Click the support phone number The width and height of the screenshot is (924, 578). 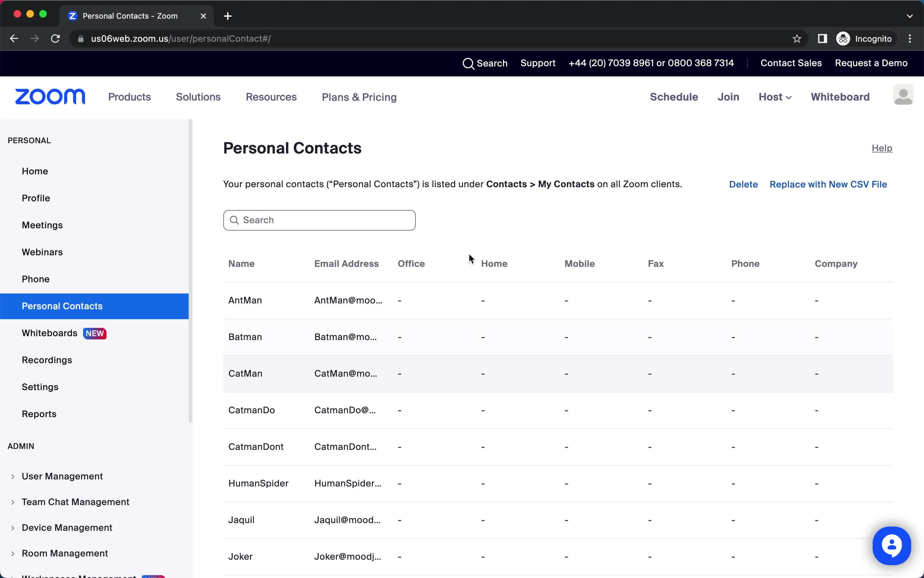click(x=651, y=63)
